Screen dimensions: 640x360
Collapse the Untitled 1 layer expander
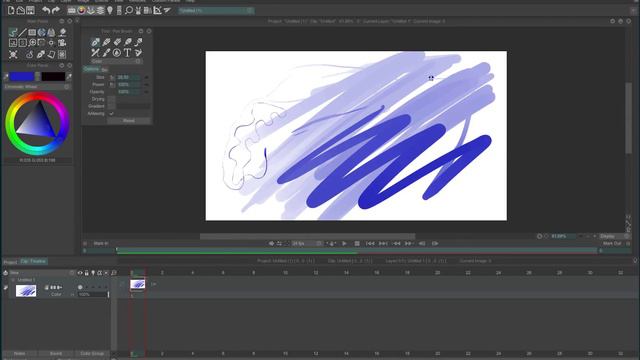tap(13, 280)
